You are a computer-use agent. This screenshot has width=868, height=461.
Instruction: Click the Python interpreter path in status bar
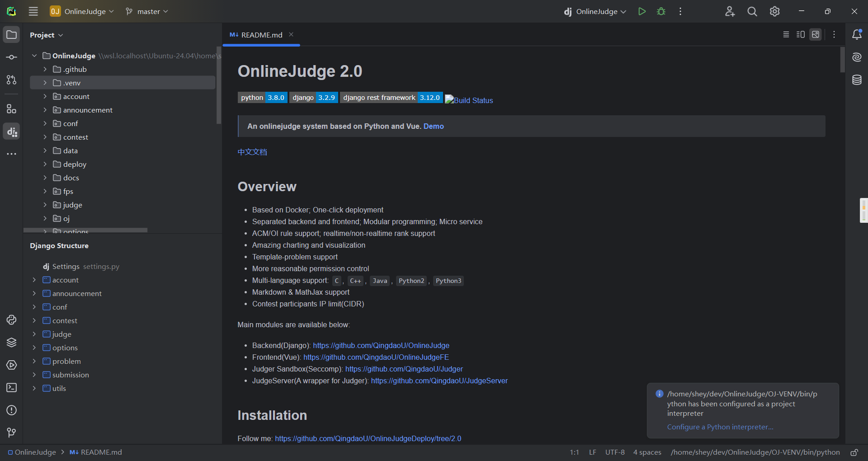(x=755, y=452)
